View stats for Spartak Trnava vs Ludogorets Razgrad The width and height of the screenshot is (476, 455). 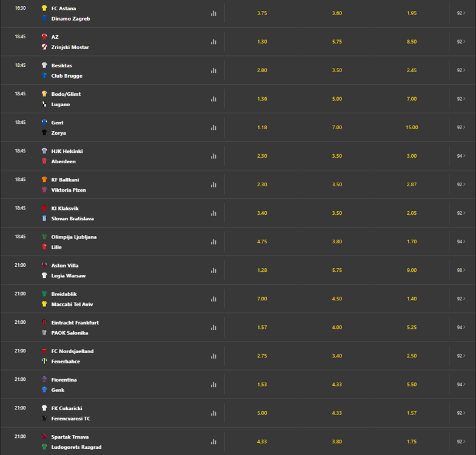(213, 442)
